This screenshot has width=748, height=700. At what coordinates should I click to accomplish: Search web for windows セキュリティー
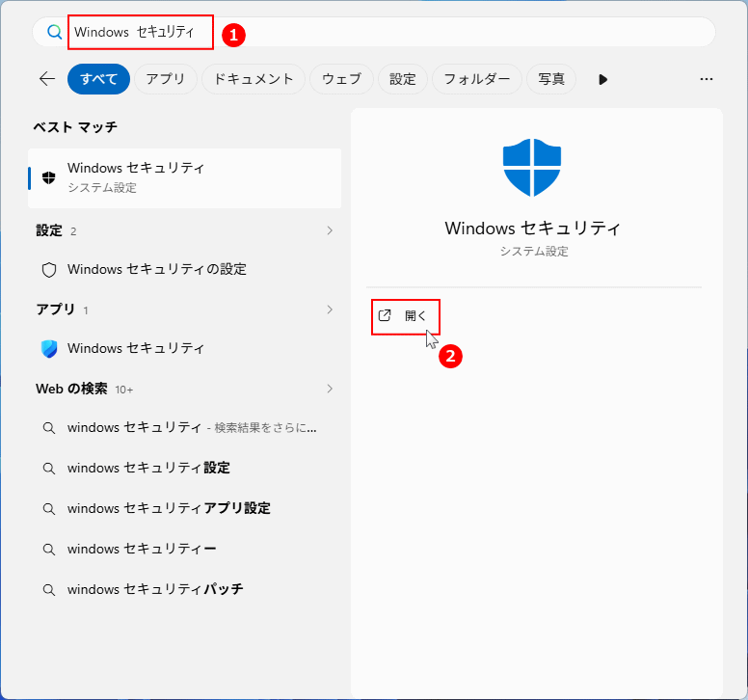coord(185,550)
